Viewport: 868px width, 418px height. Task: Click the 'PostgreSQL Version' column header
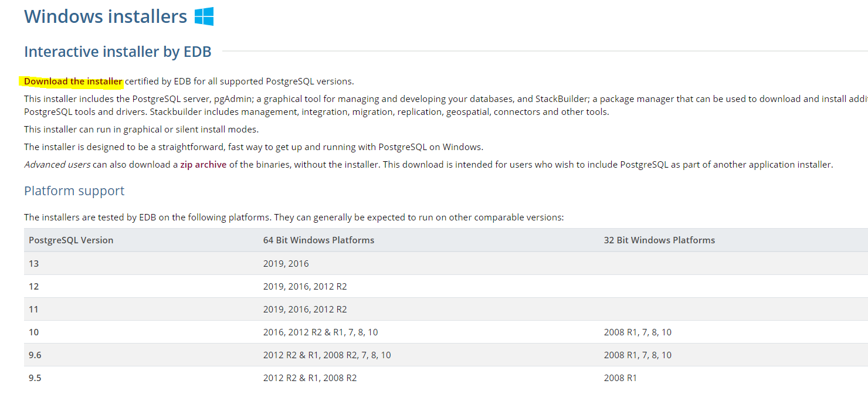point(71,240)
